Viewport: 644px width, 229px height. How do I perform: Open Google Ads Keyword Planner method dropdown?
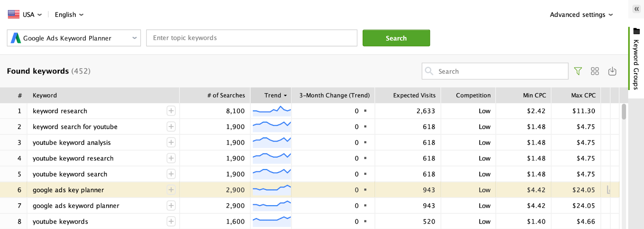[x=74, y=38]
